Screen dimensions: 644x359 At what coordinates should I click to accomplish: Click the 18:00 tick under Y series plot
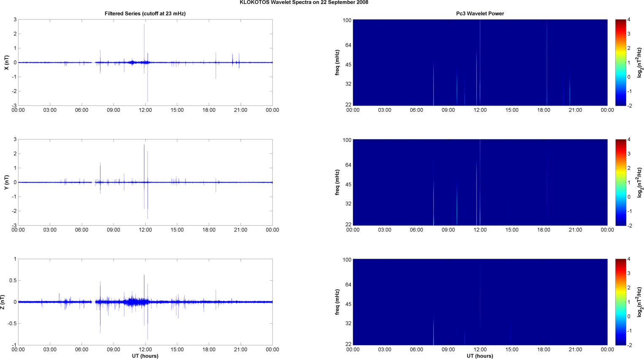tap(209, 230)
